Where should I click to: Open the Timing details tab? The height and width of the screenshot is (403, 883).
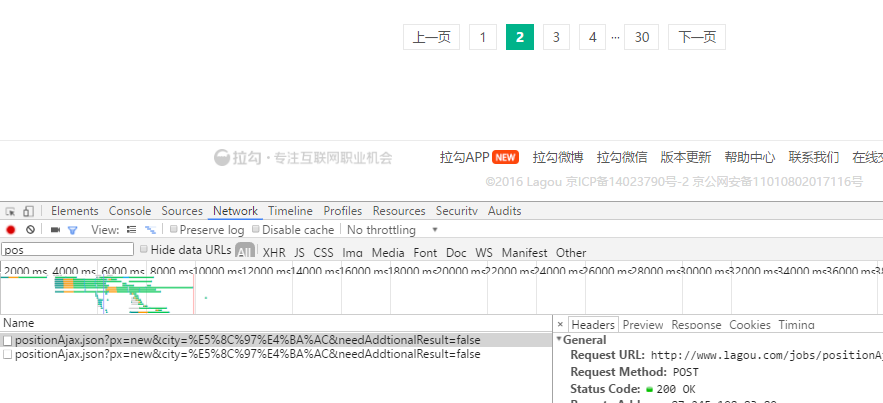[796, 325]
